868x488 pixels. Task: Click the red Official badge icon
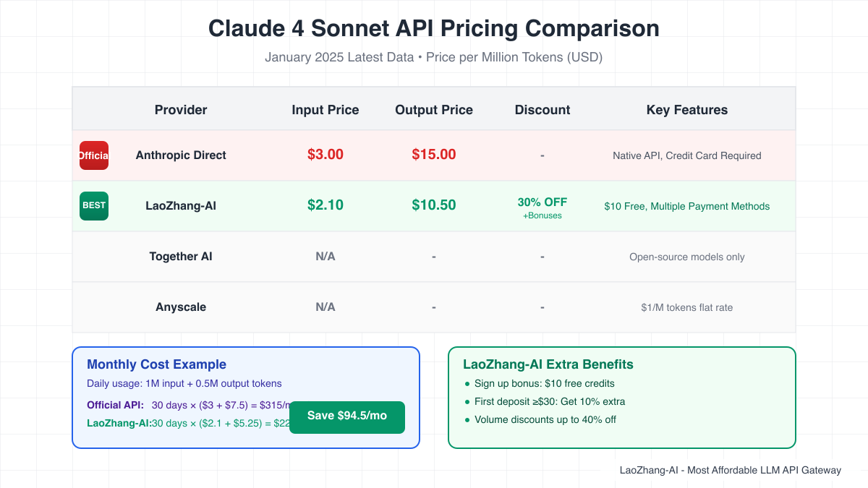[94, 155]
